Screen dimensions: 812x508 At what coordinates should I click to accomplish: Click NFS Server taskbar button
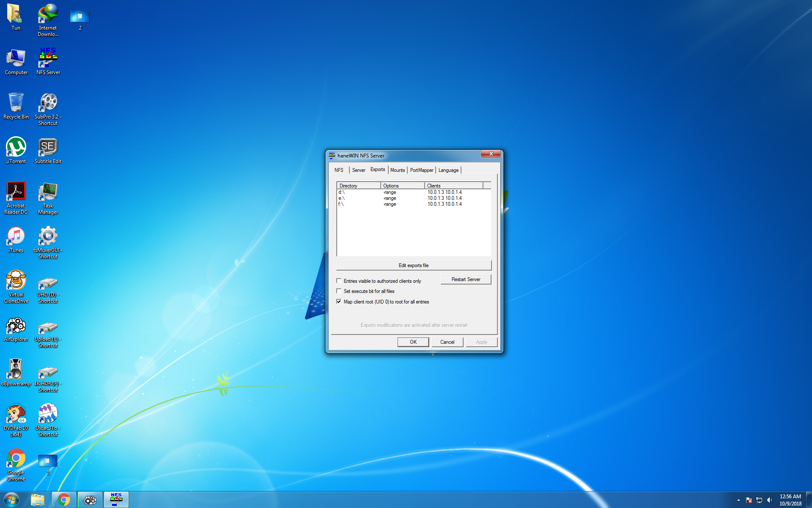pyautogui.click(x=116, y=500)
